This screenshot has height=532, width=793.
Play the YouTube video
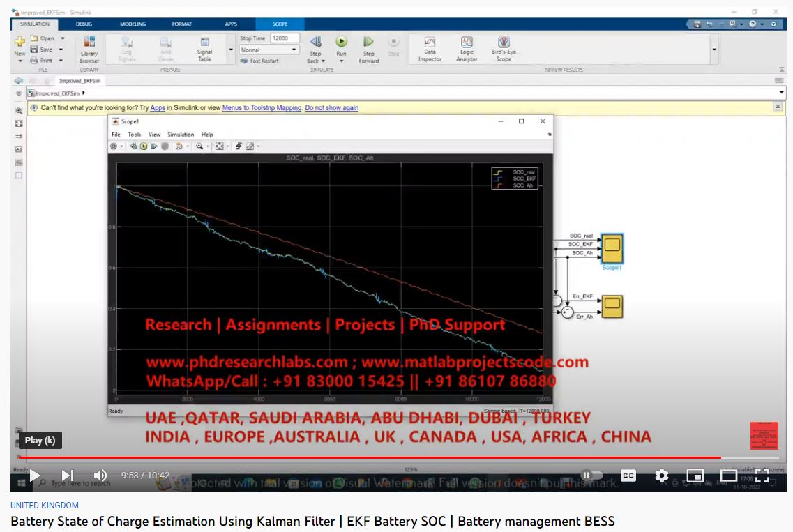pos(35,476)
